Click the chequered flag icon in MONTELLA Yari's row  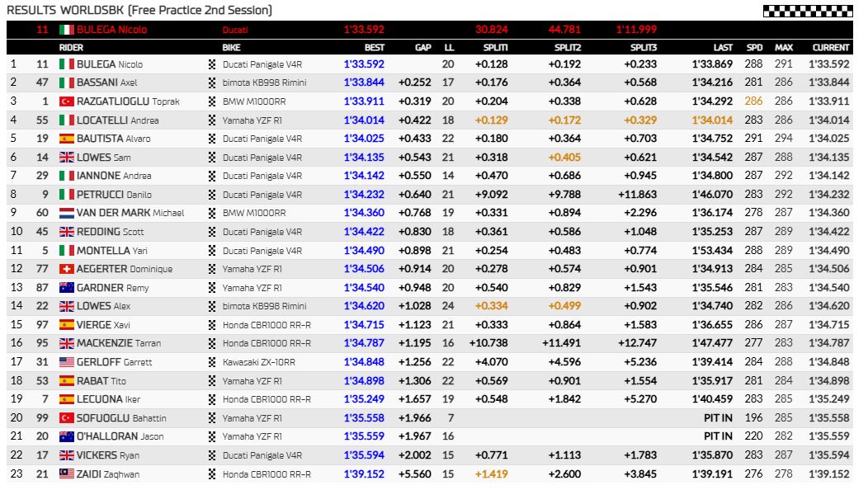click(212, 251)
